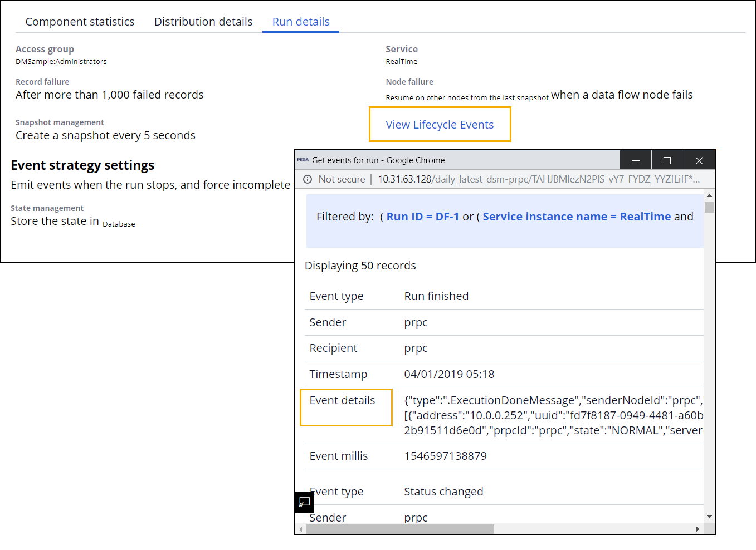756x550 pixels.
Task: Click the vertical scrollbar thumb
Action: click(x=709, y=208)
